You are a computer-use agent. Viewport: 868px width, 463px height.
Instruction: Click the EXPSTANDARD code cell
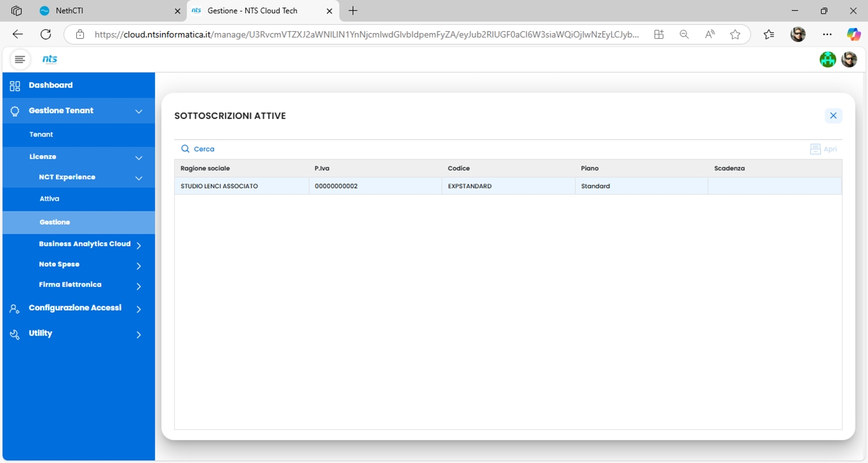(x=509, y=186)
